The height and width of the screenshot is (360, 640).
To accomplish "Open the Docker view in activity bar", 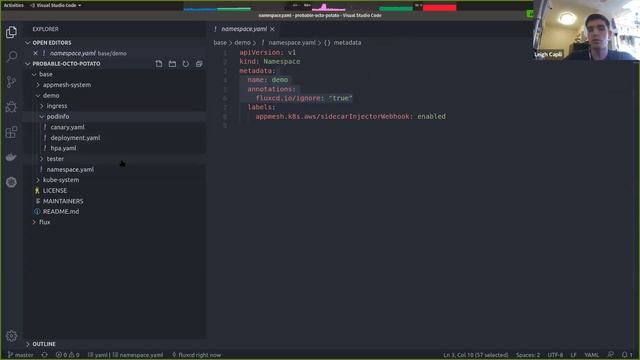I will [11, 157].
